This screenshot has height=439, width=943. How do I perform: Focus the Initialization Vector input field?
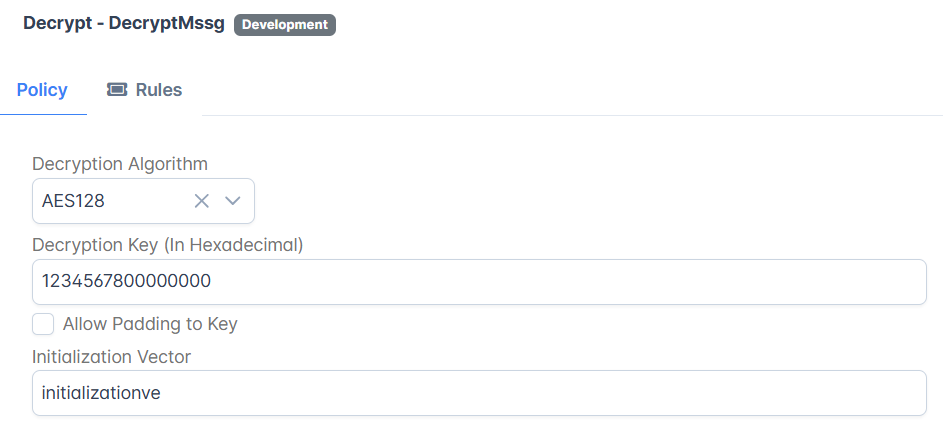[x=479, y=393]
